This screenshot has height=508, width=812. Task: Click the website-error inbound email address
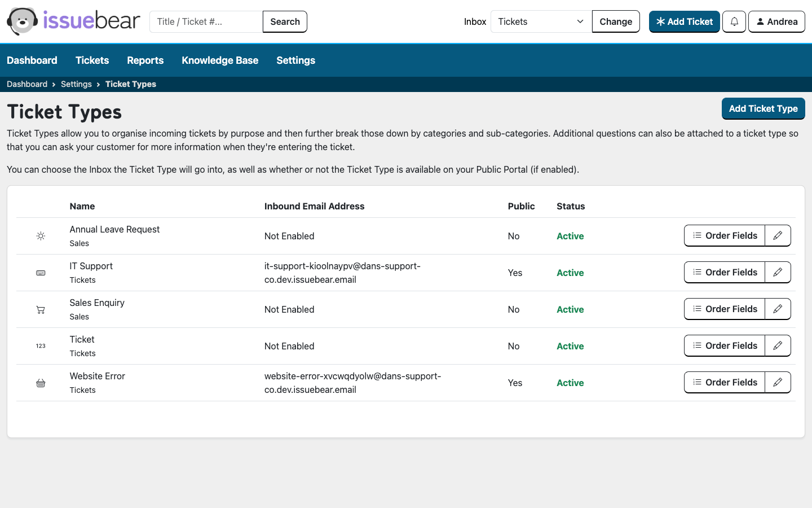352,383
